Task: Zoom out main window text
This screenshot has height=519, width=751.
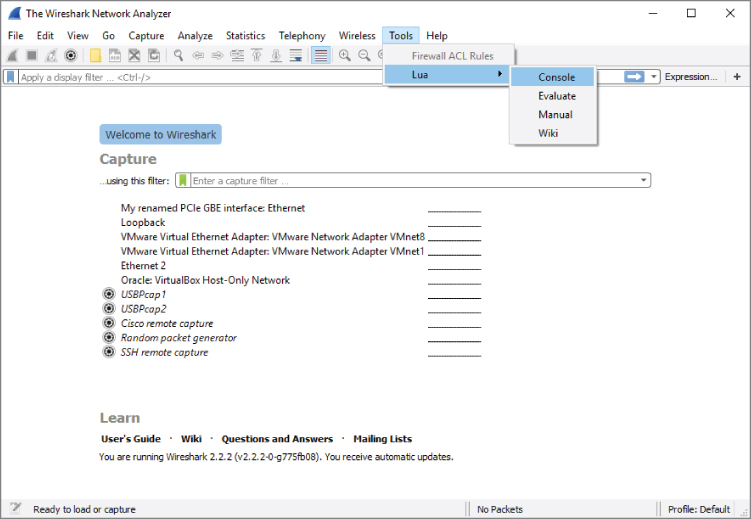Action: [x=364, y=56]
